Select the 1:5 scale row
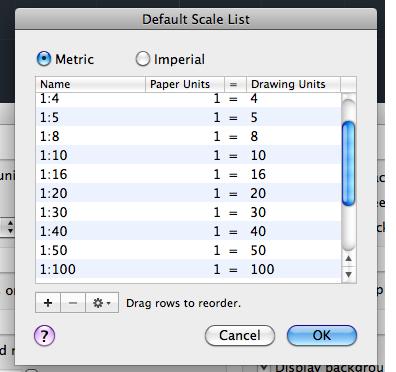Screen dimensions: 396x372 tap(188, 117)
